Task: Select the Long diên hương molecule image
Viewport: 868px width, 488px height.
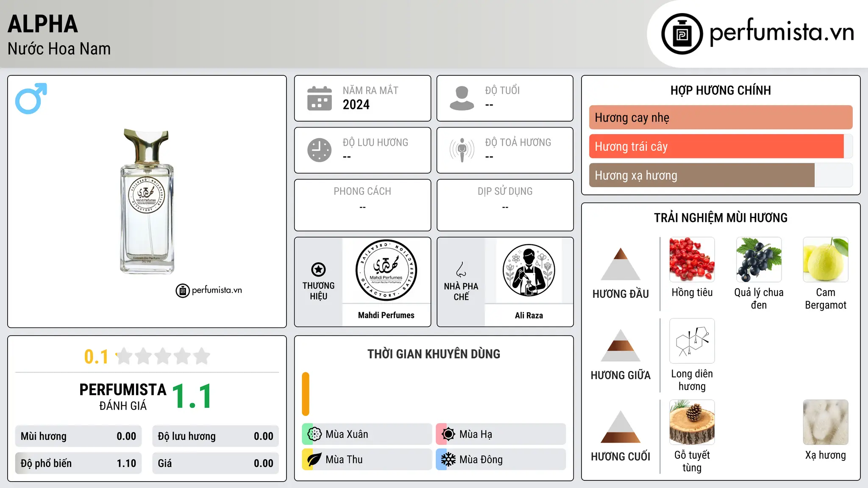Action: tap(692, 341)
